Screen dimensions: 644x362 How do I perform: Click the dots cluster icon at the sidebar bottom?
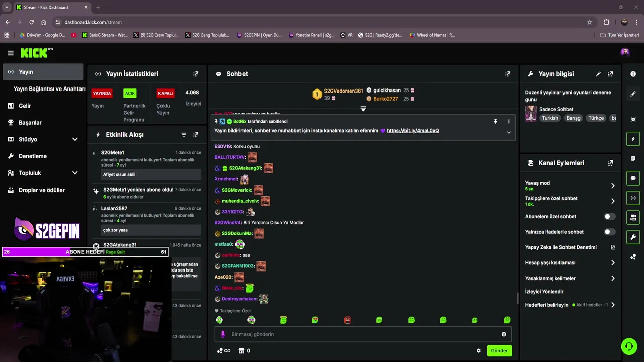[x=633, y=257]
